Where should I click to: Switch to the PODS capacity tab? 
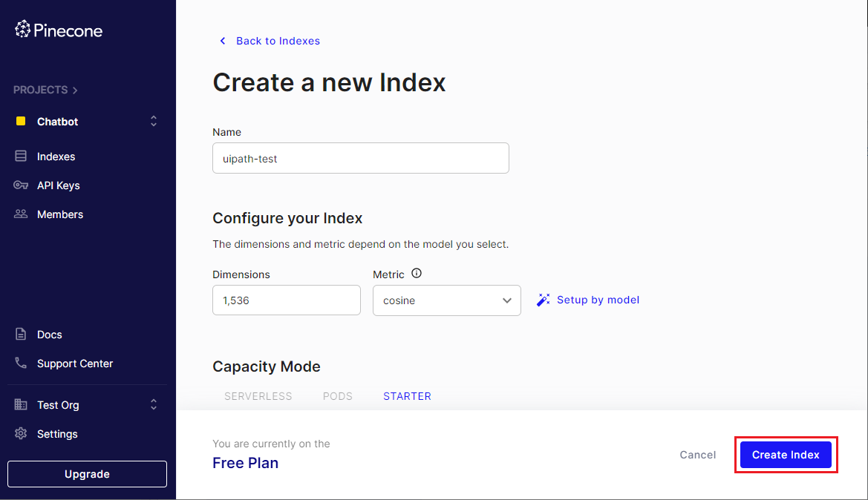tap(338, 396)
